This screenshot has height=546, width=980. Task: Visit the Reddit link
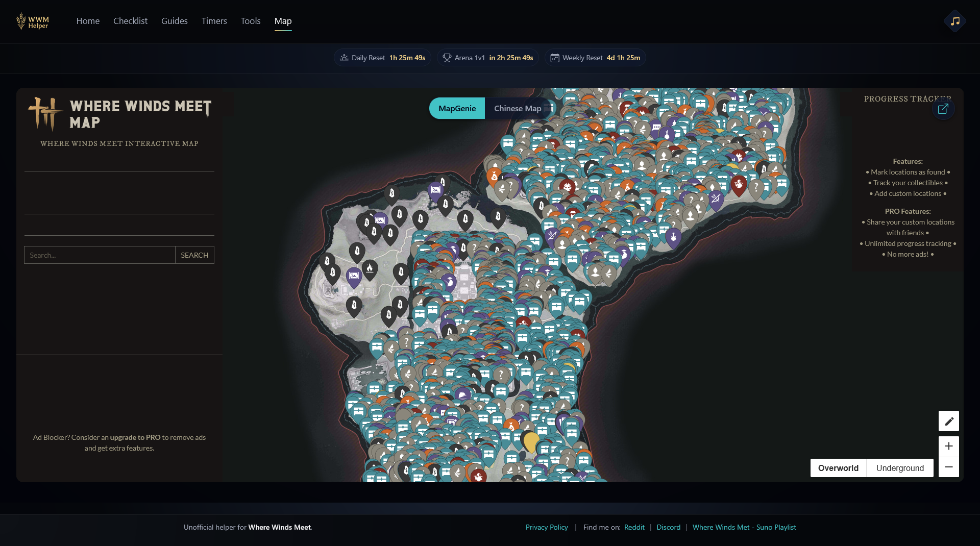(634, 527)
